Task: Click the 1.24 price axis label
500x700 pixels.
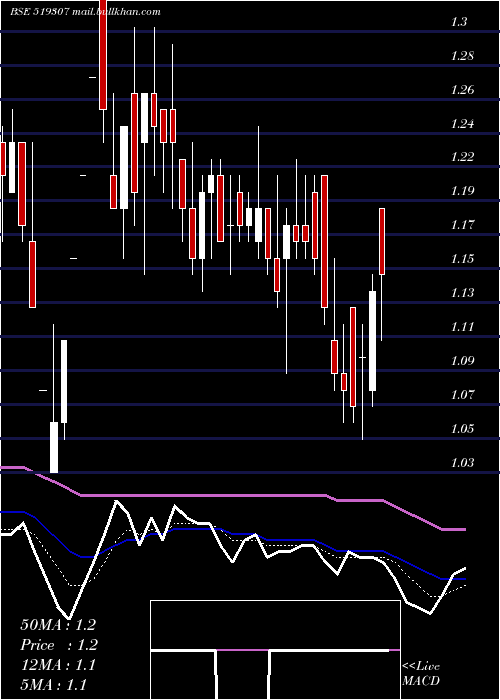Action: pyautogui.click(x=462, y=124)
